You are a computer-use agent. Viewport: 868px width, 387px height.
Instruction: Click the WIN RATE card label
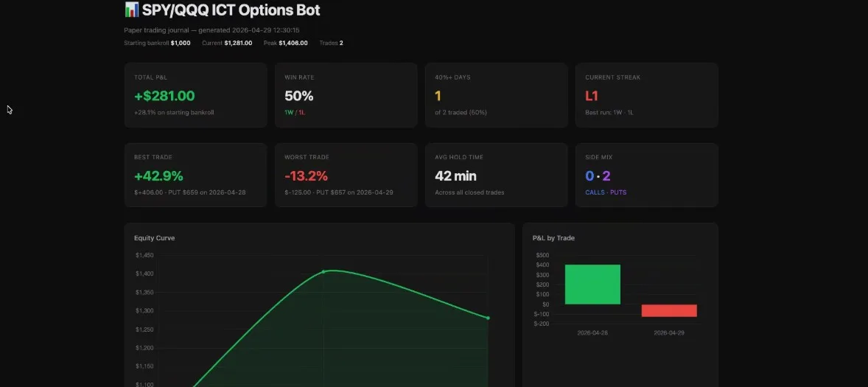[x=299, y=77]
